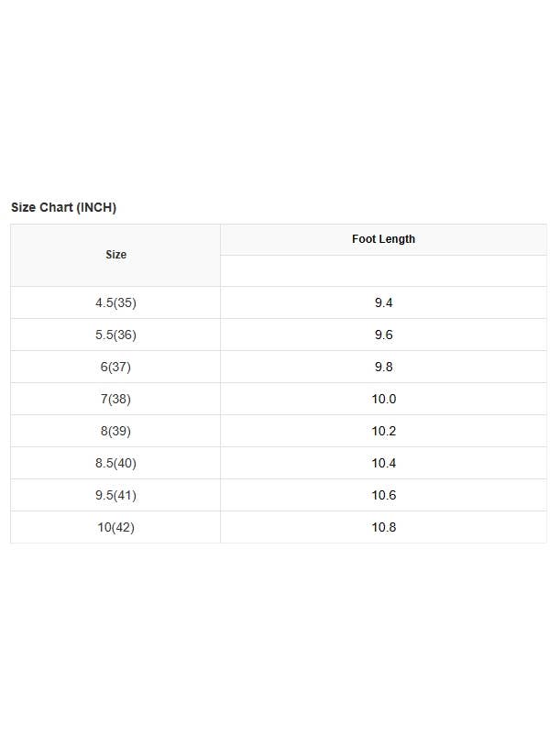Viewport: 560px width, 747px height.
Task: Select the 10.8 foot length value
Action: coord(383,527)
